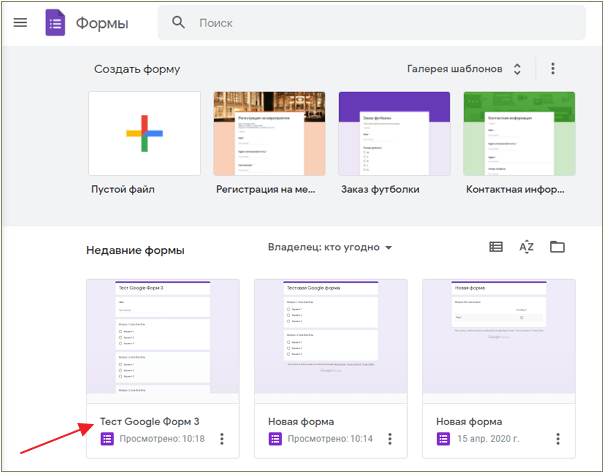Expand the Галерея шаблонов template gallery
This screenshot has height=473, width=604.
tap(464, 69)
